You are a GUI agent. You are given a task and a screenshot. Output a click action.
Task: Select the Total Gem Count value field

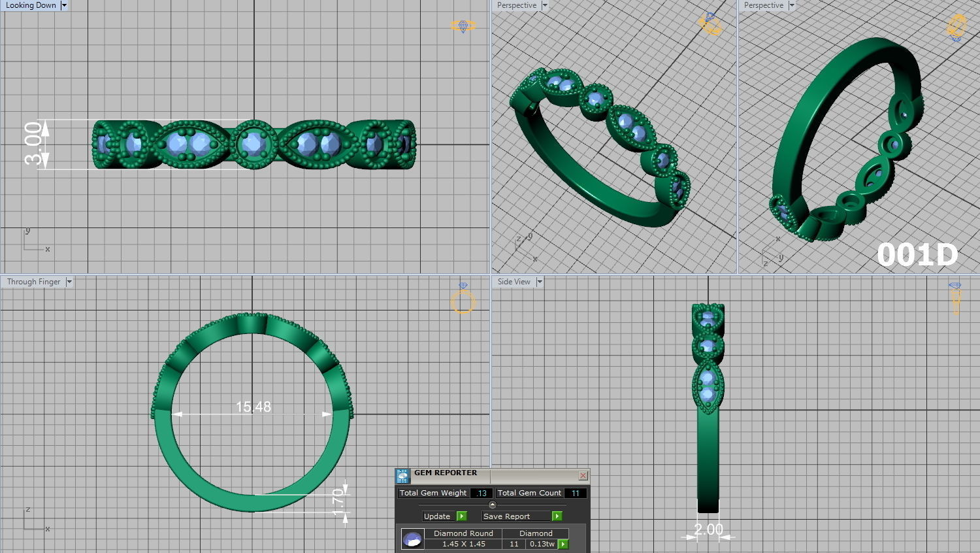[576, 494]
